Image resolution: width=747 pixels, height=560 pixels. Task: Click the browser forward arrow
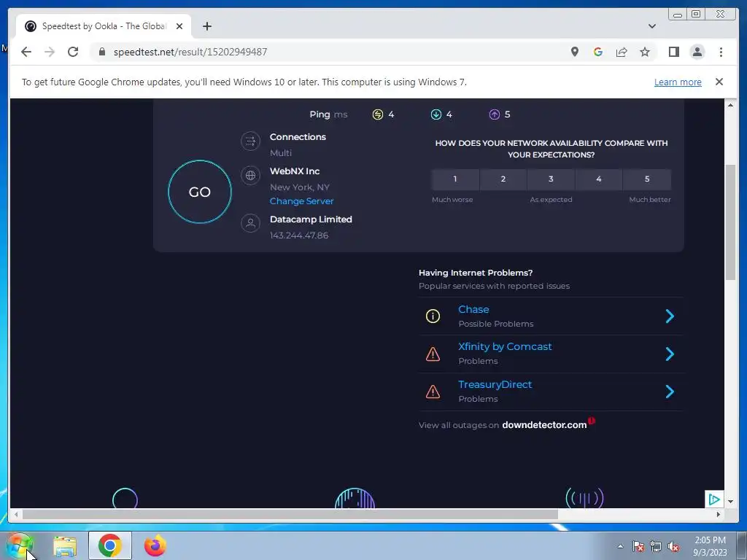coord(50,52)
